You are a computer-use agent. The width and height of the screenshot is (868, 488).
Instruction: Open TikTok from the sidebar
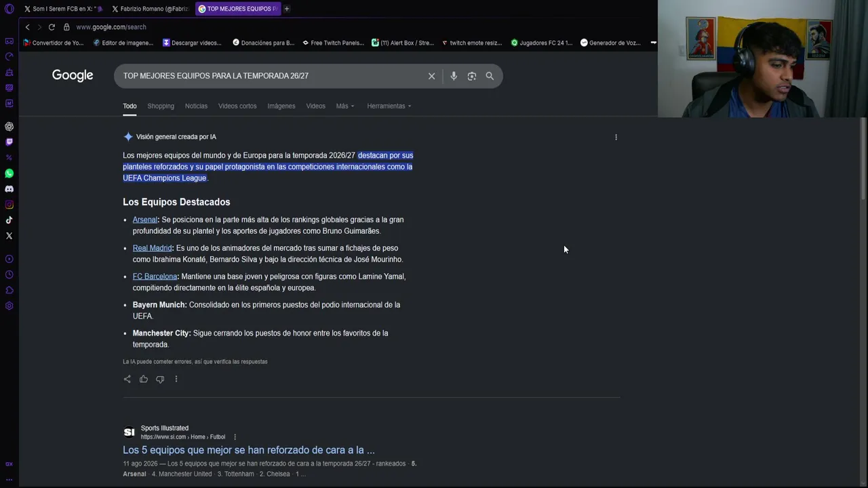click(x=9, y=220)
